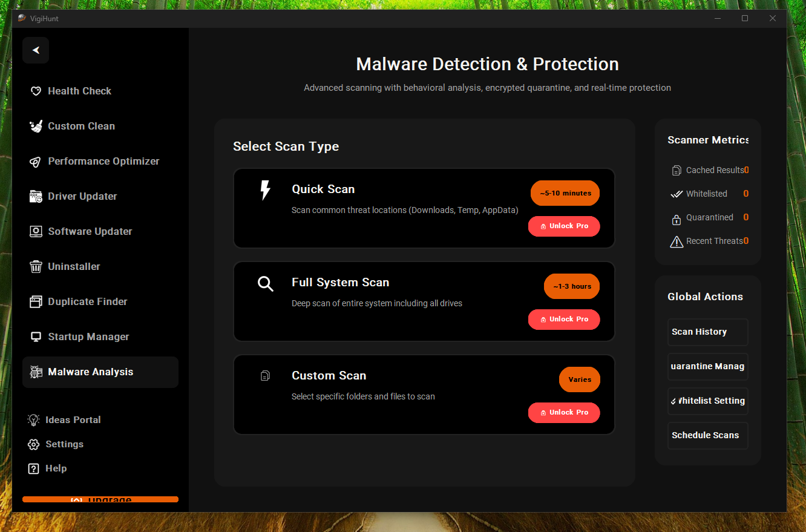Image resolution: width=806 pixels, height=532 pixels.
Task: Open Scan History under Global Actions
Action: tap(708, 332)
